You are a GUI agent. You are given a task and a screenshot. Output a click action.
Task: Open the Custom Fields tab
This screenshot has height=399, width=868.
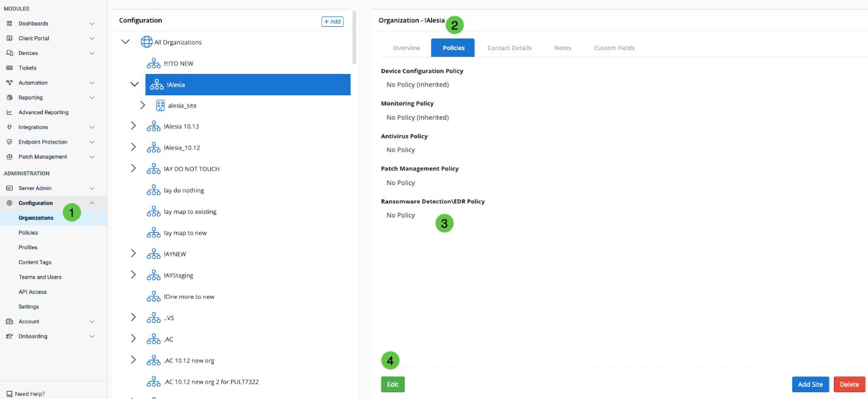(614, 48)
